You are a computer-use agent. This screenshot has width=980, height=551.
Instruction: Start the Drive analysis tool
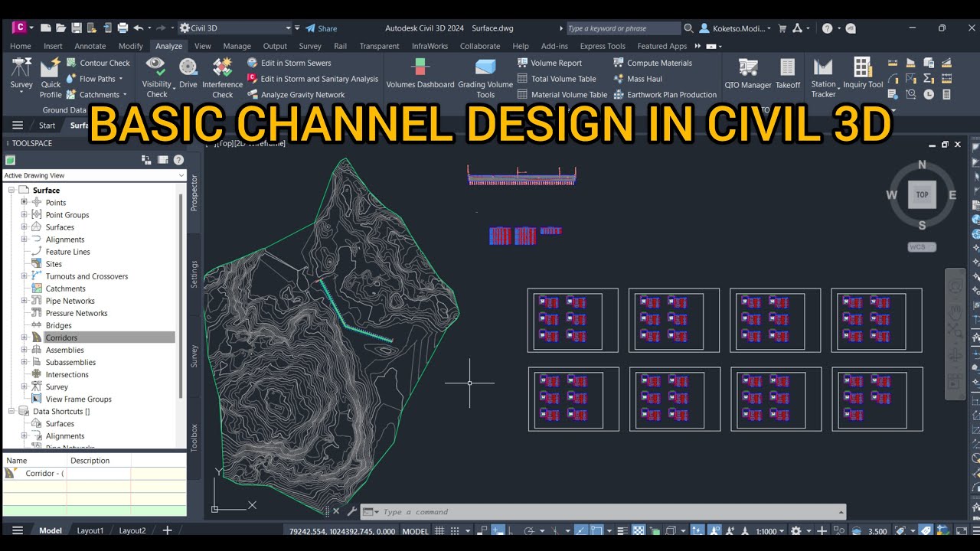click(188, 74)
